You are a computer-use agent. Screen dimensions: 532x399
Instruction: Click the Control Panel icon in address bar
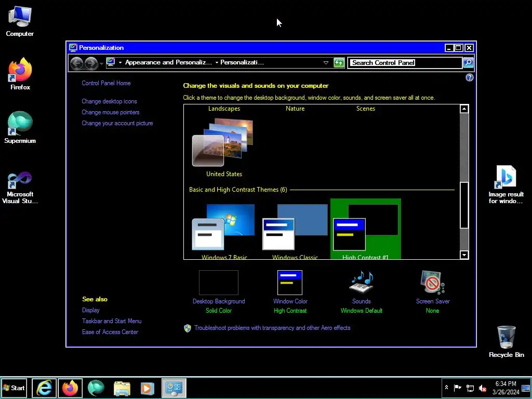(x=111, y=62)
